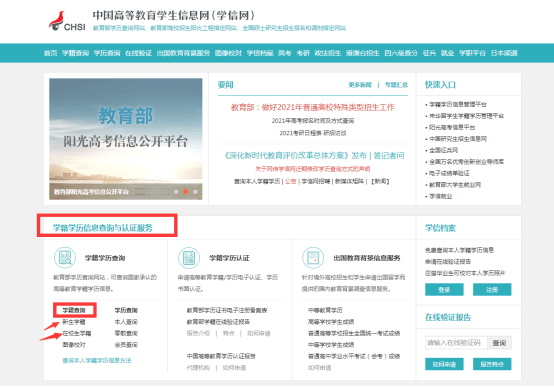Click 公告 link under the news
The width and height of the screenshot is (554, 387).
[290, 181]
